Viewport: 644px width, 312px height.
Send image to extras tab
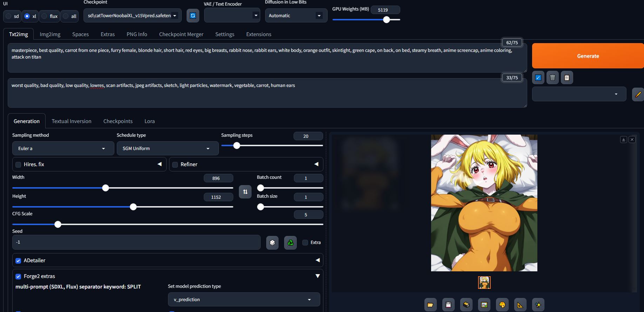(520, 305)
